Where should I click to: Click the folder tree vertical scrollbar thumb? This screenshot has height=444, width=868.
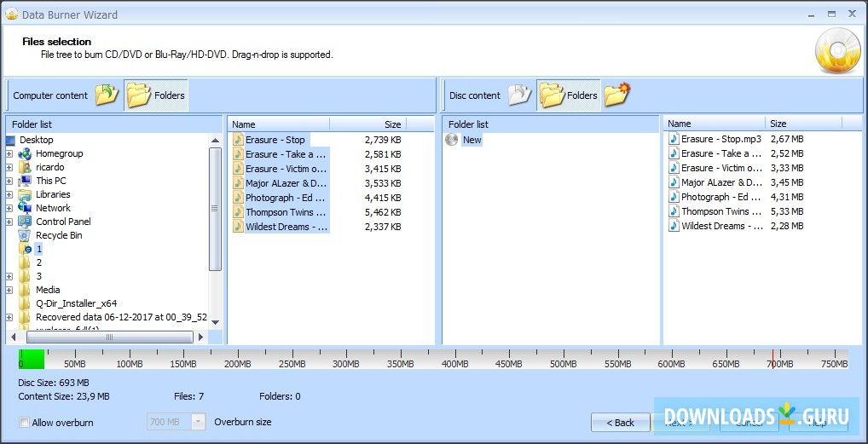pos(216,209)
